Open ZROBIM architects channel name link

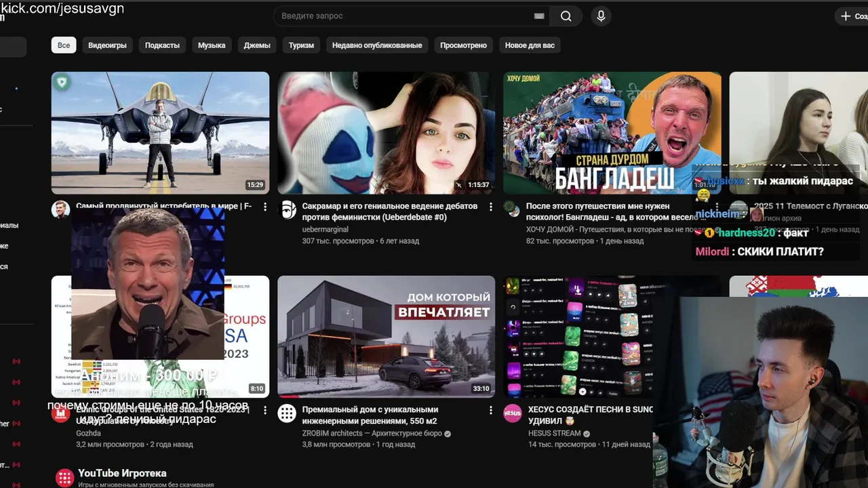pyautogui.click(x=372, y=434)
